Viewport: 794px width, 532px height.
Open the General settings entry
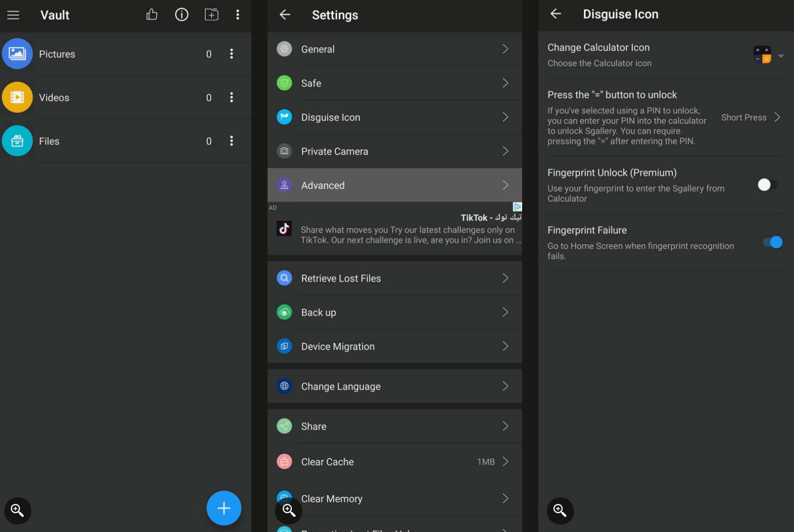[x=395, y=49]
